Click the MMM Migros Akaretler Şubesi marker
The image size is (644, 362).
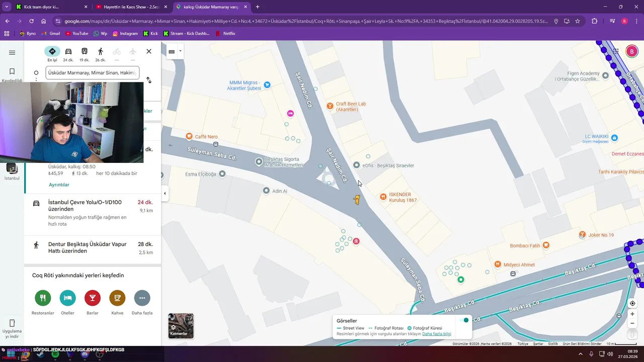coord(267,85)
